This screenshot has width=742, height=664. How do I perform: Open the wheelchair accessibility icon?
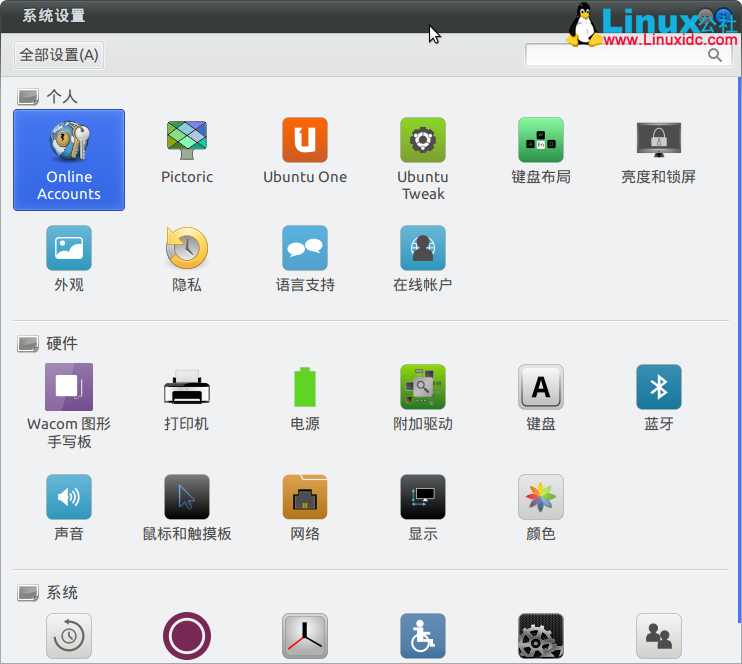(423, 636)
